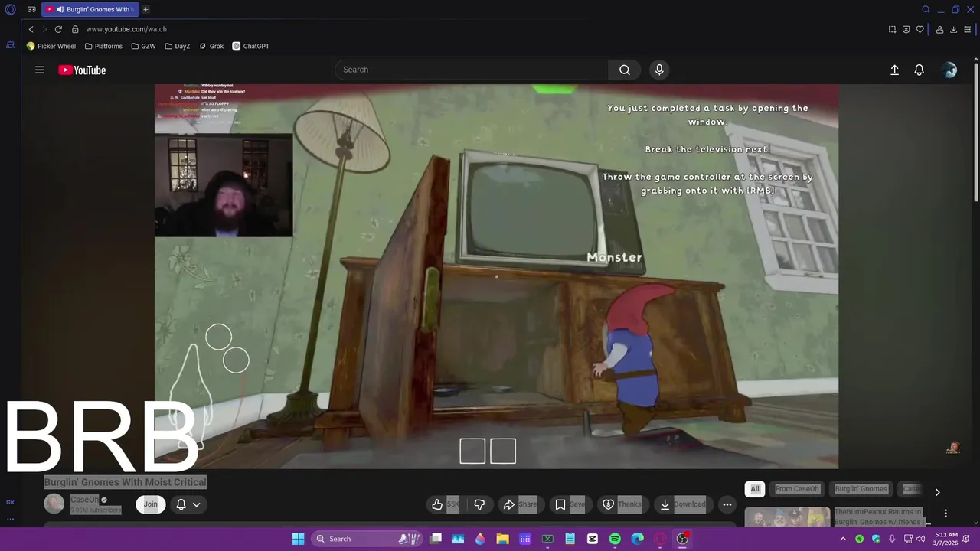The image size is (980, 551).
Task: Open Spotify from the taskbar
Action: coord(615,539)
